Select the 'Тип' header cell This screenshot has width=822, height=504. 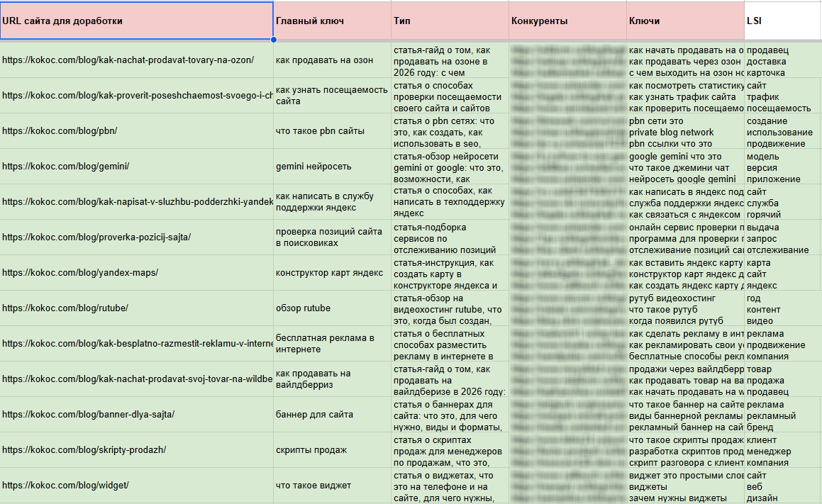(x=450, y=21)
